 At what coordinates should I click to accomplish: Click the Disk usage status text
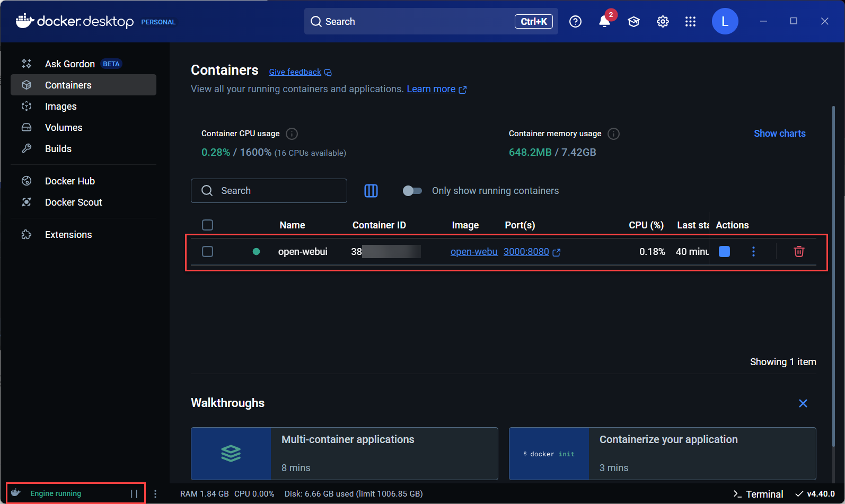coord(354,494)
